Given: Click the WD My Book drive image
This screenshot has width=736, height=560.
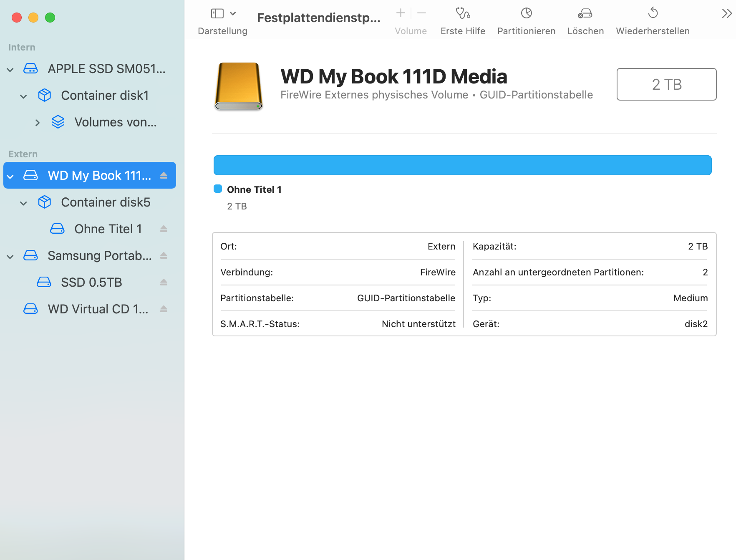Looking at the screenshot, I should (x=239, y=86).
